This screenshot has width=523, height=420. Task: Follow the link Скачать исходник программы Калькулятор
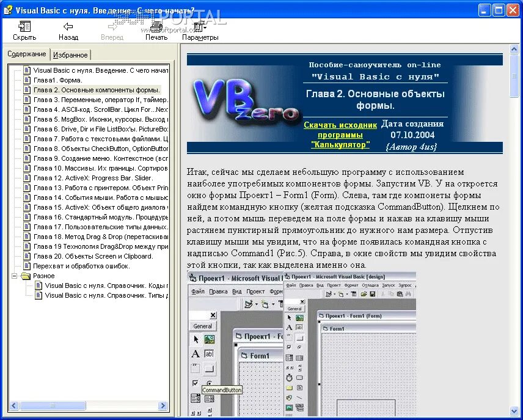pyautogui.click(x=340, y=135)
